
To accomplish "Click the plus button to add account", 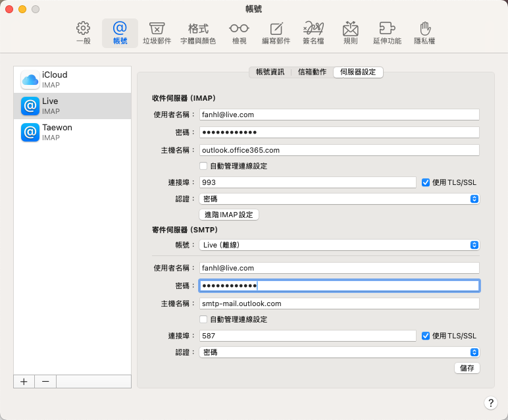I will point(24,381).
